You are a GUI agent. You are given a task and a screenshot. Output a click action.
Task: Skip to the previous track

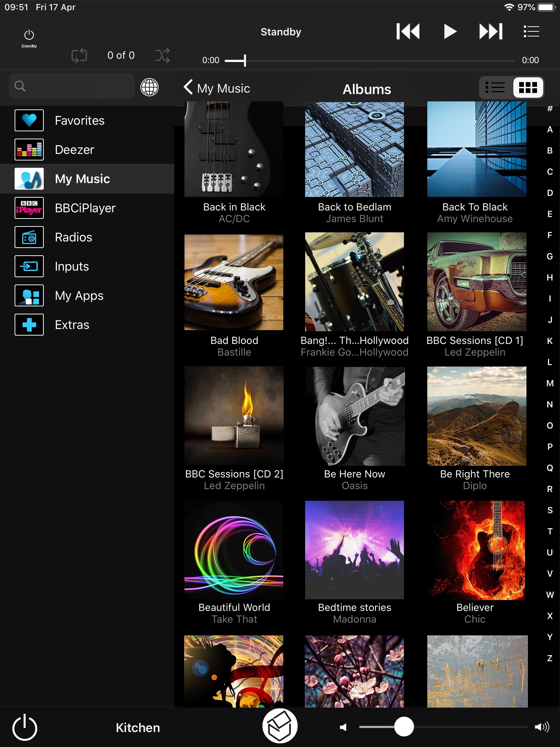click(x=408, y=31)
